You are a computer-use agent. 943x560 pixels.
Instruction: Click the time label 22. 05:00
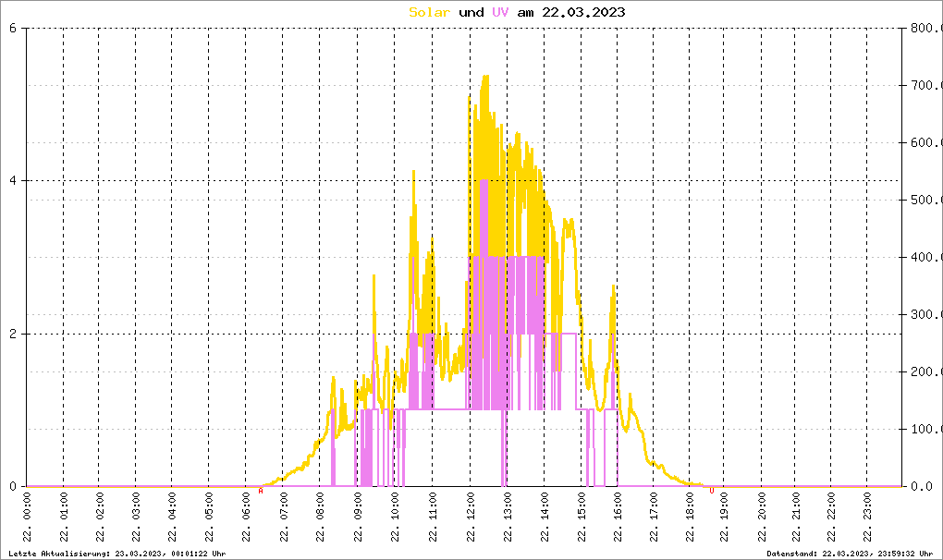[209, 517]
